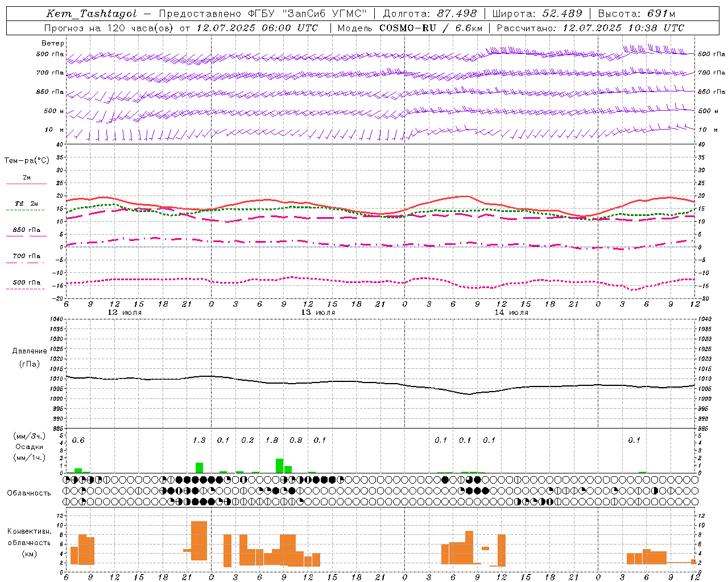
Task: Click '700 гПа' in the temperature legend
Action: point(27,256)
